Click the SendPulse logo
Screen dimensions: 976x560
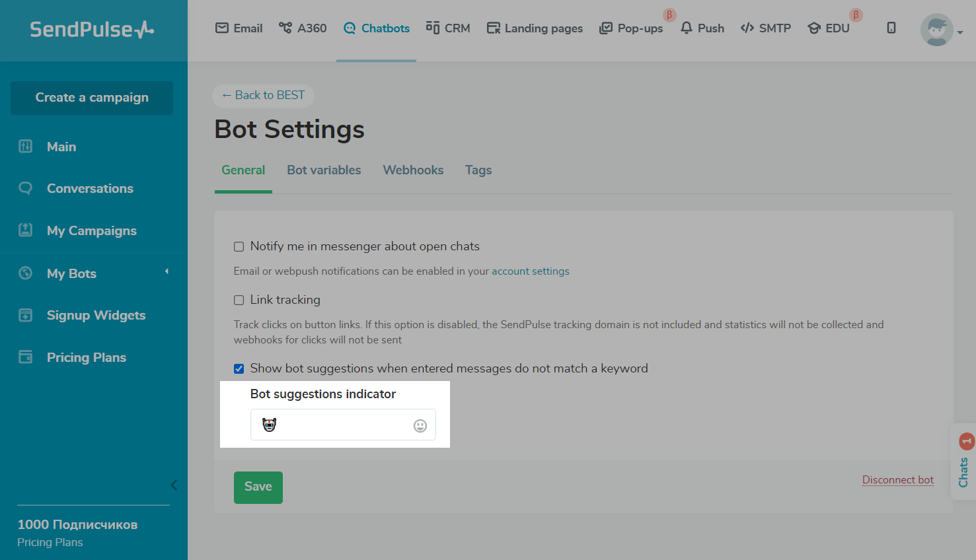pyautogui.click(x=92, y=30)
